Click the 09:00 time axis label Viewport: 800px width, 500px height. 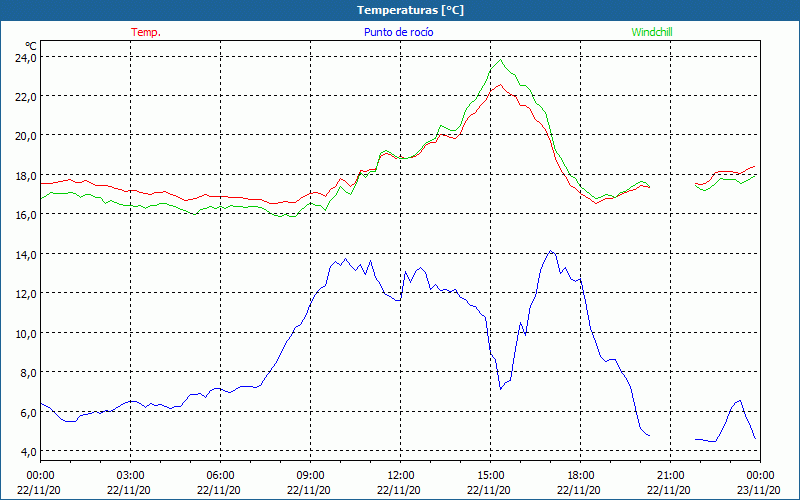point(310,476)
